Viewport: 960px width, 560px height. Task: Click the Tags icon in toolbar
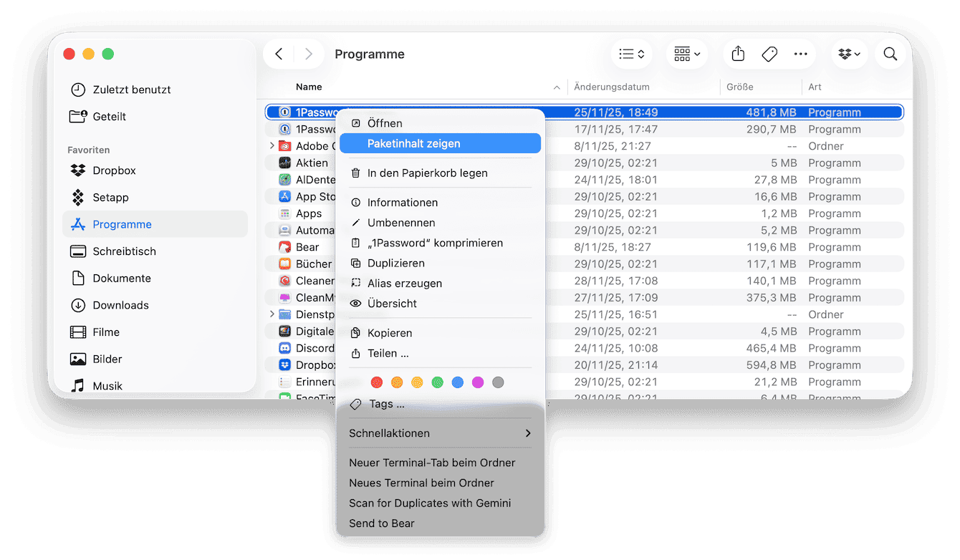point(769,54)
